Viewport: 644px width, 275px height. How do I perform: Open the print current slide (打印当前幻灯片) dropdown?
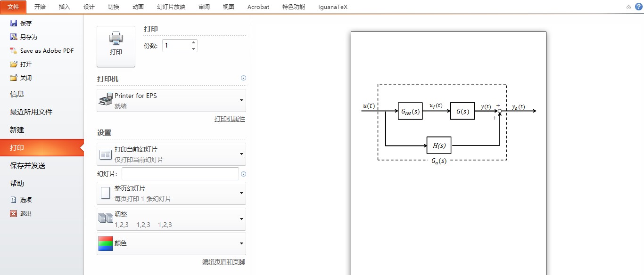[x=241, y=154]
